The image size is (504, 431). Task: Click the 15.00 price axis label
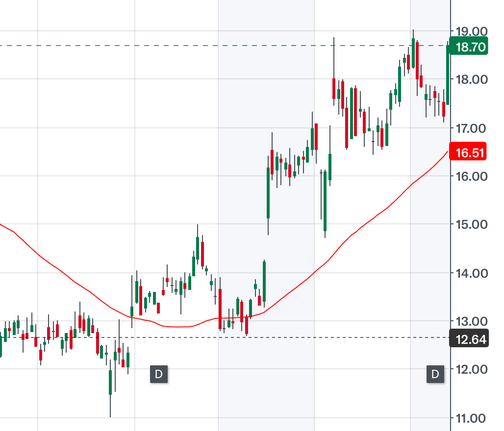(x=472, y=224)
